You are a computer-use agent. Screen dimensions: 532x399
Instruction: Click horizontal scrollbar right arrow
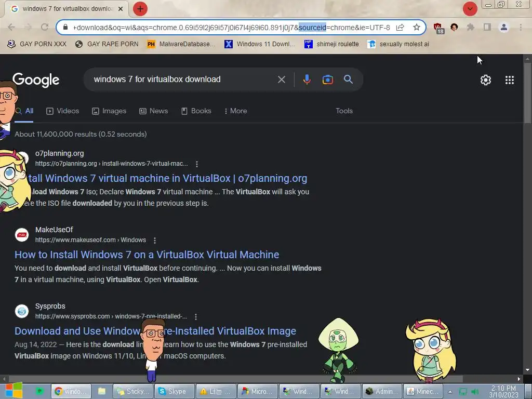click(519, 379)
